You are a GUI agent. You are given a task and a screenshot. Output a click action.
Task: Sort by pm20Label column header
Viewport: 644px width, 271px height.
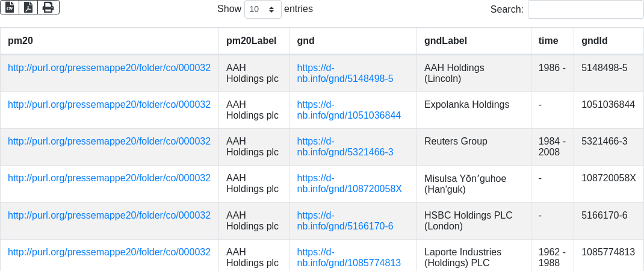coord(254,41)
